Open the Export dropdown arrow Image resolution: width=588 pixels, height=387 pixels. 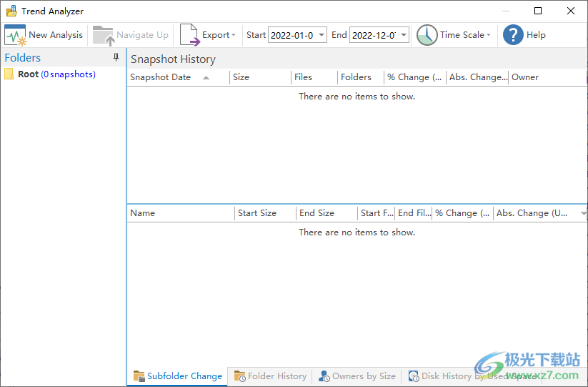[x=234, y=35]
